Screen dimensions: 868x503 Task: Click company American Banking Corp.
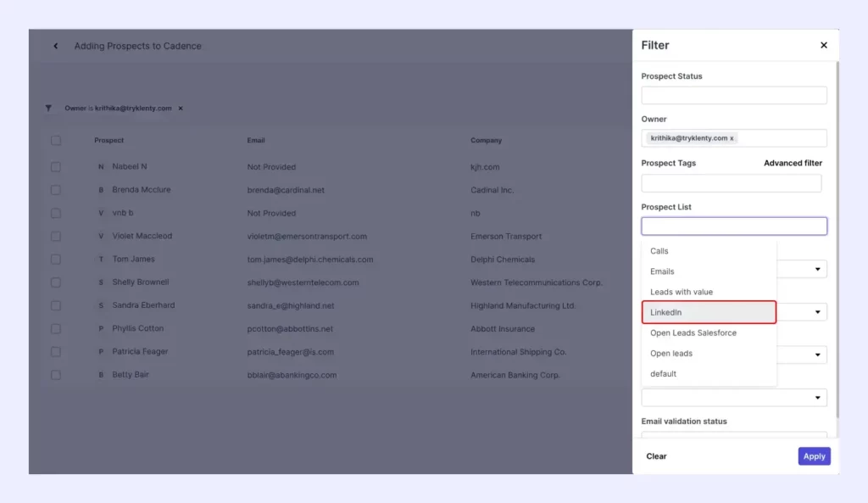pos(515,375)
